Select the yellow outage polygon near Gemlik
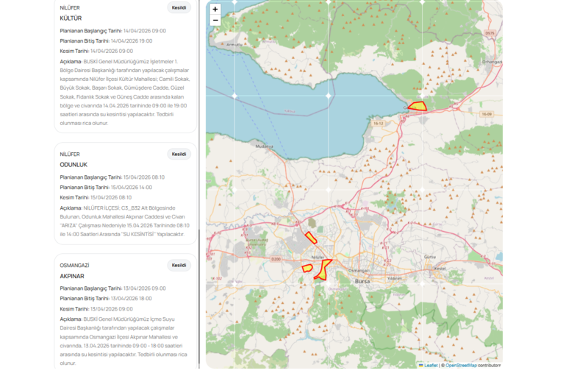Screen dimensions: 588x376 pyautogui.click(x=417, y=106)
